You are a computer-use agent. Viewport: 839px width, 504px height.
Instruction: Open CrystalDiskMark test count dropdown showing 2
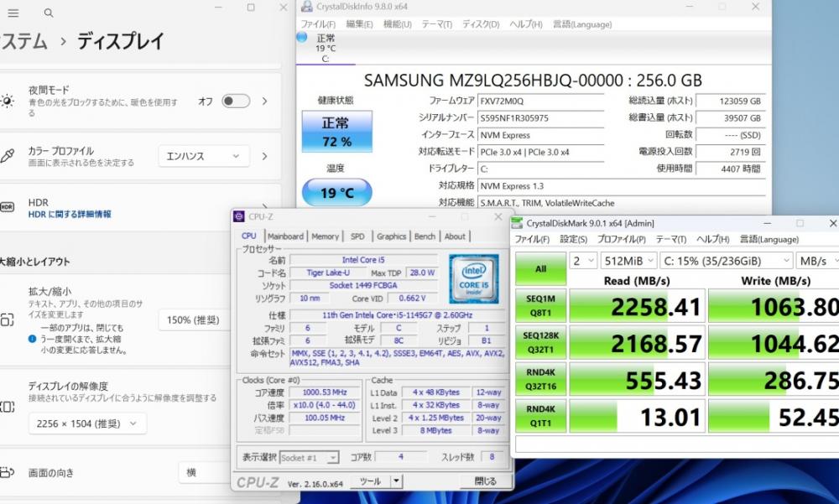pyautogui.click(x=583, y=261)
